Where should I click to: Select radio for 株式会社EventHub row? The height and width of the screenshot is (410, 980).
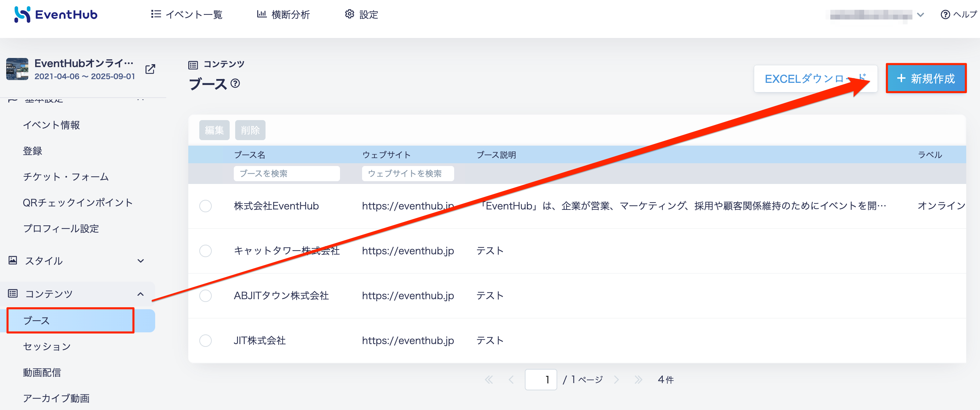206,206
